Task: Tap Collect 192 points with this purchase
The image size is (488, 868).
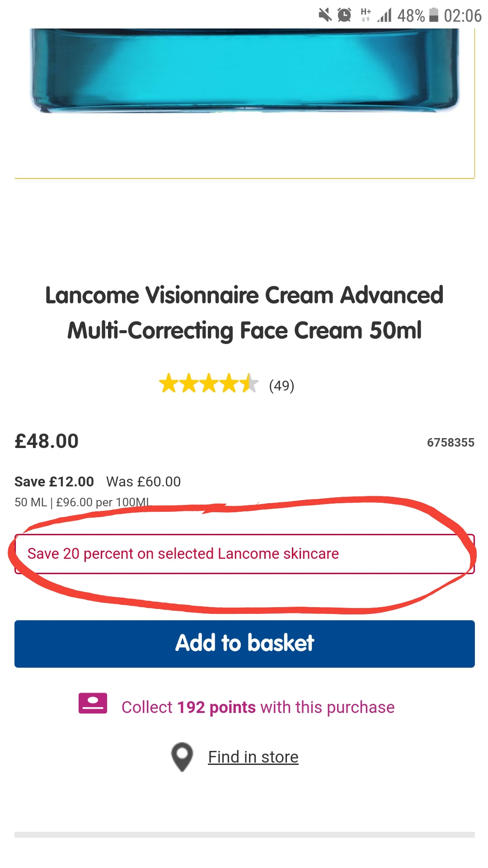Action: pos(258,707)
